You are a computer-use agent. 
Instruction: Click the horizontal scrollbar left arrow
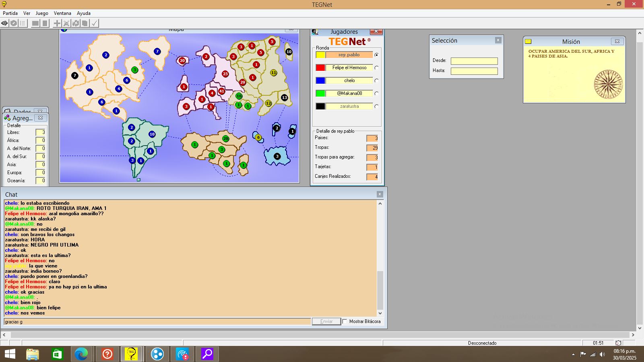(x=4, y=335)
